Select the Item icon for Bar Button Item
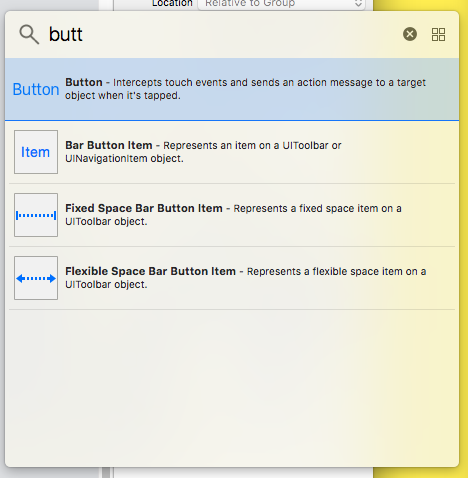Screen dimensions: 468x478 (x=36, y=152)
